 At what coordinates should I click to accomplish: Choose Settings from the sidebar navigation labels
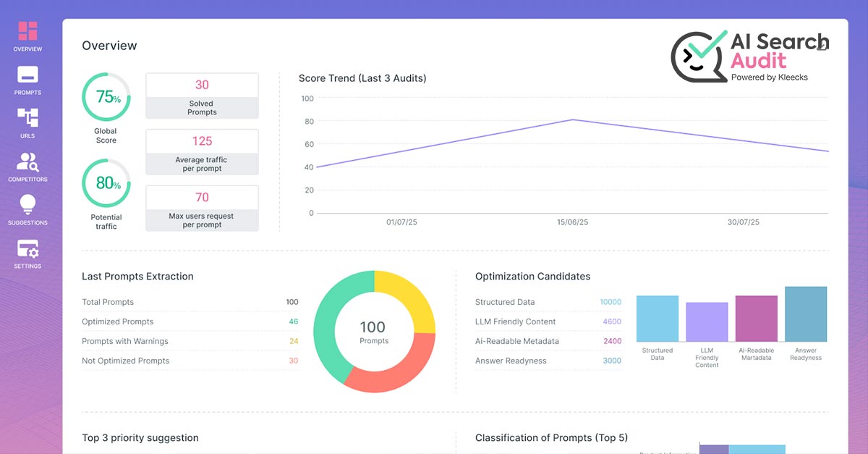point(27,266)
